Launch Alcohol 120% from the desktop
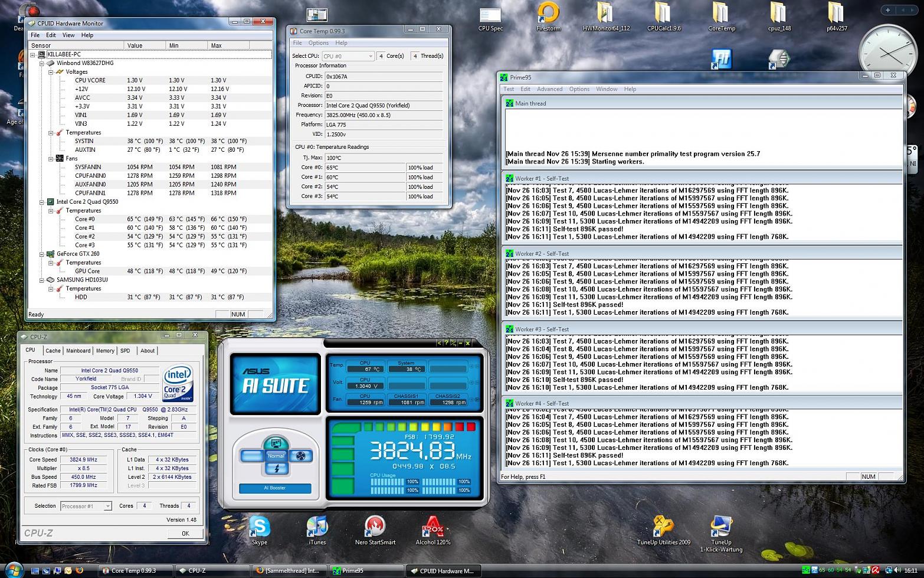 coord(432,530)
